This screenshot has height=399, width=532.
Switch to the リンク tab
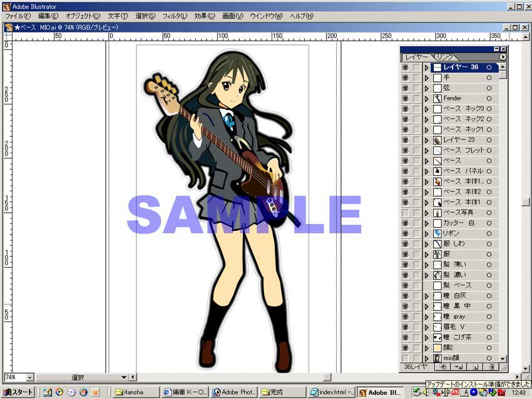pos(444,57)
